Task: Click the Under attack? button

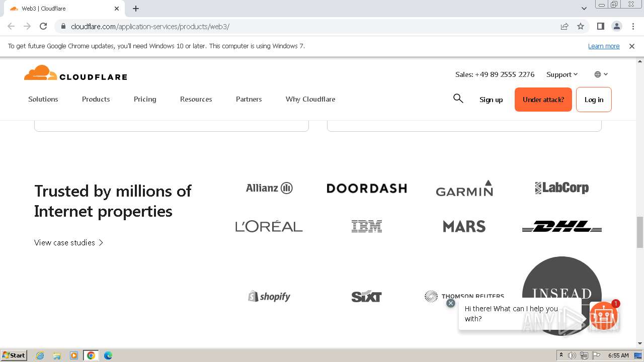Action: 543,100
